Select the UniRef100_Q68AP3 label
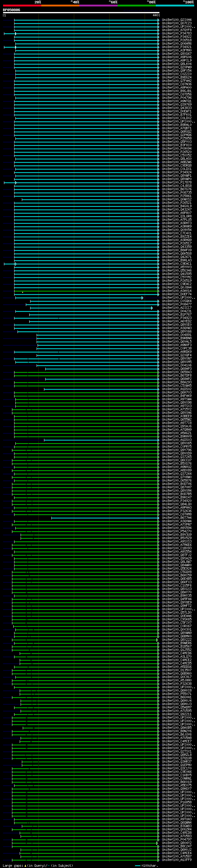The height and width of the screenshot is (868, 197). pos(177,369)
